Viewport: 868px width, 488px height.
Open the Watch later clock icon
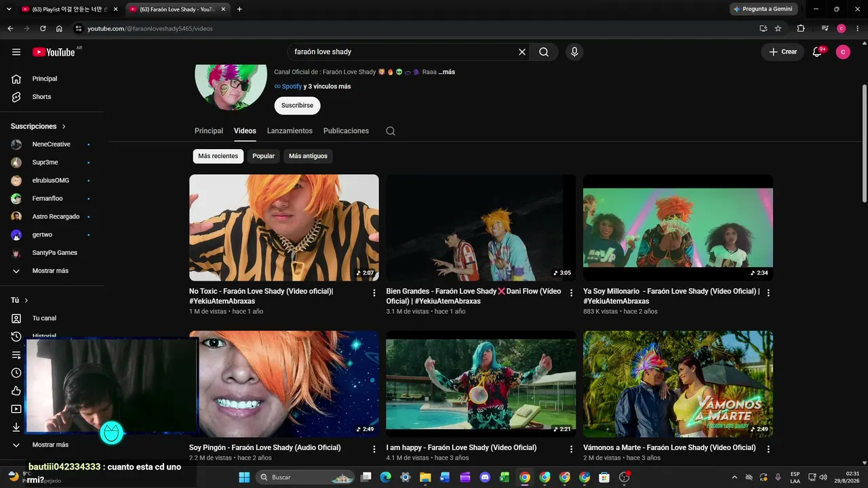click(16, 373)
